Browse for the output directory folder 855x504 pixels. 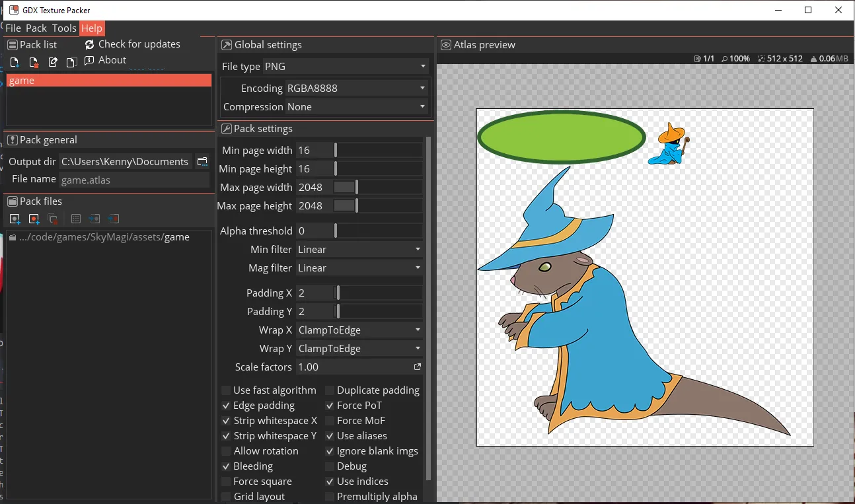pos(202,162)
